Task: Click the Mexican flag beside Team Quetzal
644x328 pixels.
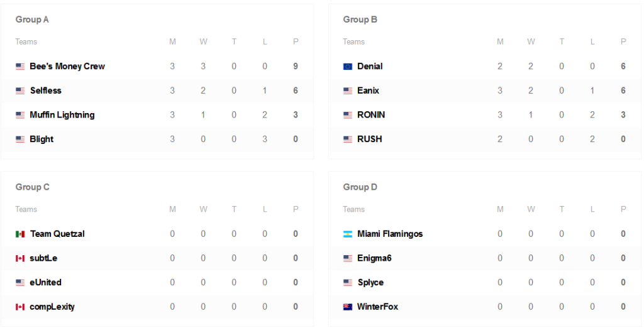Action: point(20,234)
